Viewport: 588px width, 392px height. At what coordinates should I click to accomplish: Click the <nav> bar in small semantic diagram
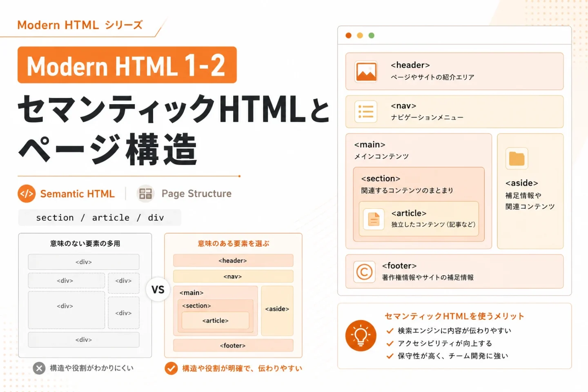(x=233, y=276)
